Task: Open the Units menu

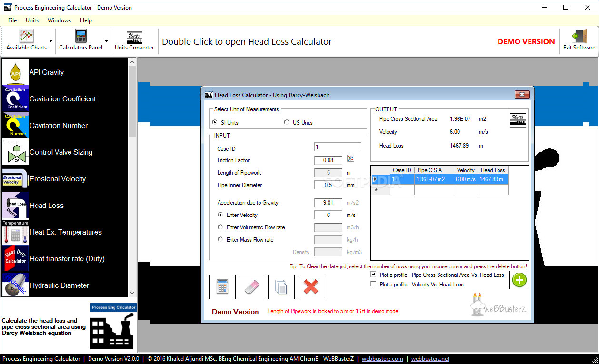Action: click(32, 20)
